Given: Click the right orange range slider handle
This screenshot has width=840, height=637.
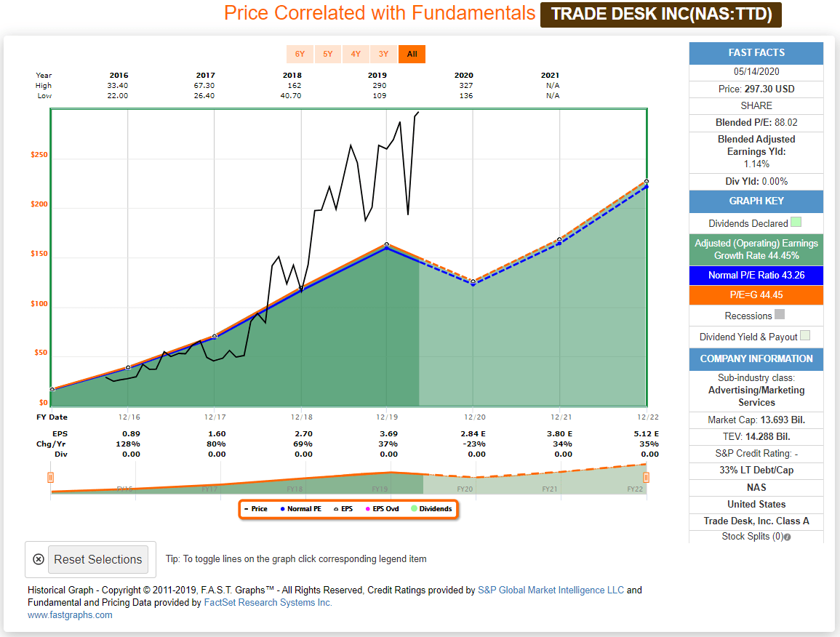Looking at the screenshot, I should click(647, 476).
